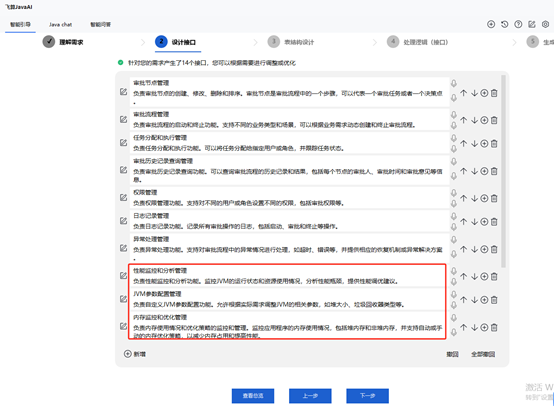Add an interface after 任务分配和执行管理
This screenshot has height=406, width=554.
coord(484,143)
